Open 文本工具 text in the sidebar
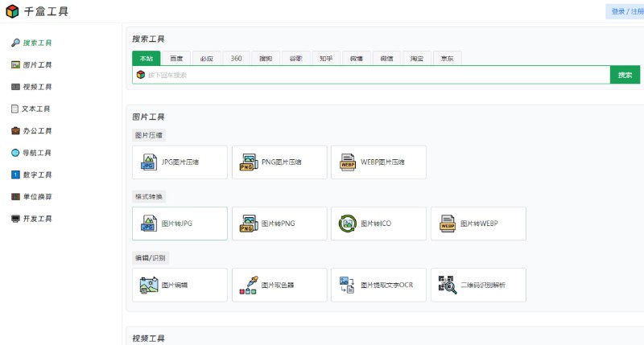This screenshot has width=644, height=345. 35,109
